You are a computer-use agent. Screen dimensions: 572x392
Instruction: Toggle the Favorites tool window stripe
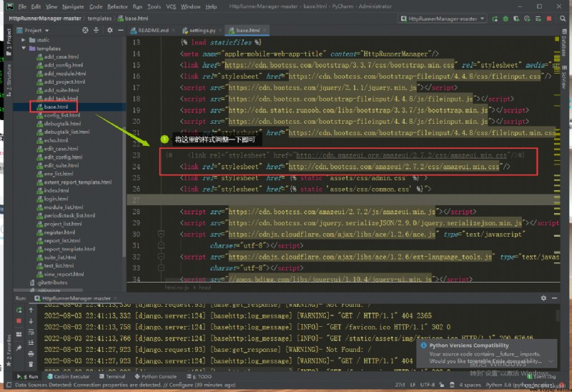tap(9, 351)
